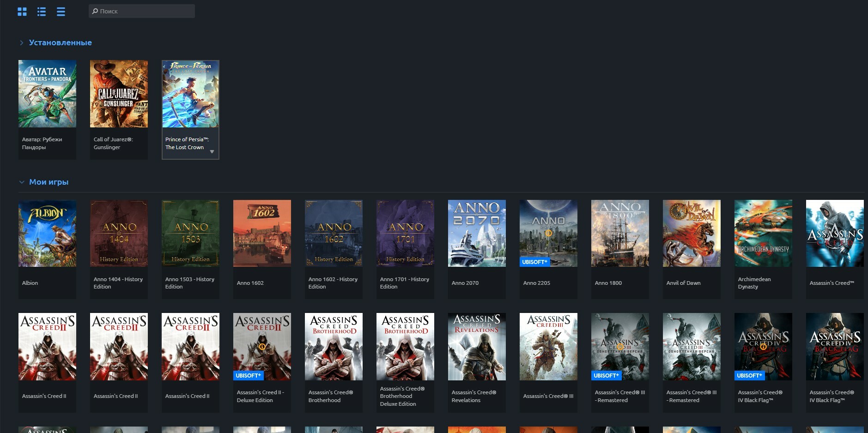Click the 'Albion' title text
The image size is (868, 433).
pos(30,283)
